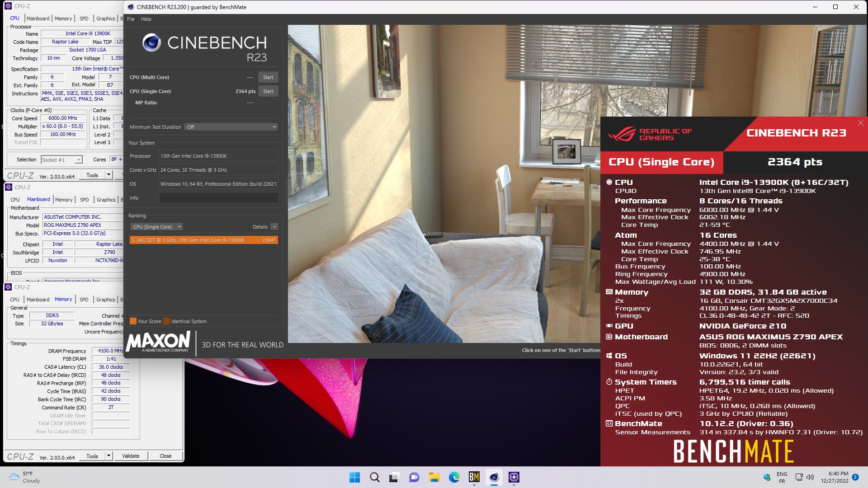Switch to Mainboard tab in top CPU-Z
The height and width of the screenshot is (488, 868).
(x=38, y=19)
